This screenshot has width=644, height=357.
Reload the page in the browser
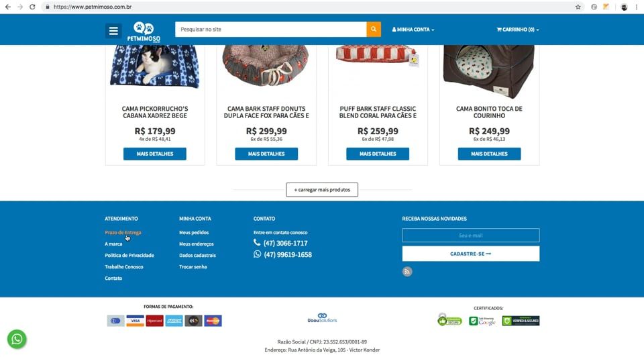(32, 7)
